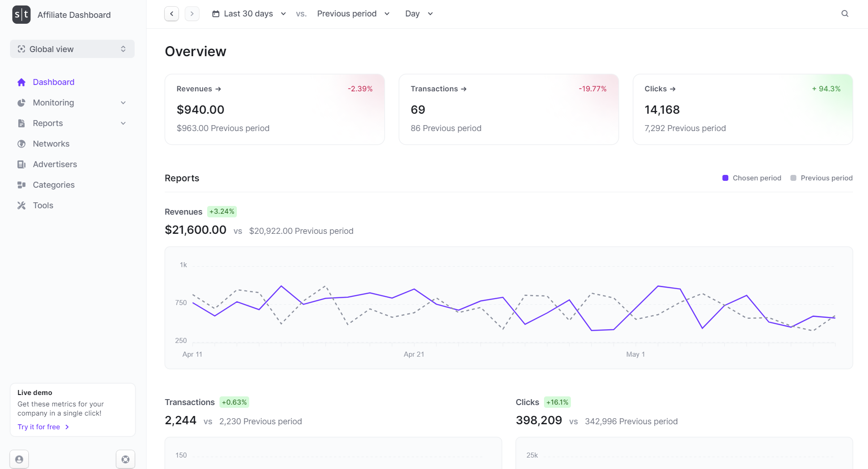
Task: Click arrow next to Transactions card title
Action: point(464,89)
